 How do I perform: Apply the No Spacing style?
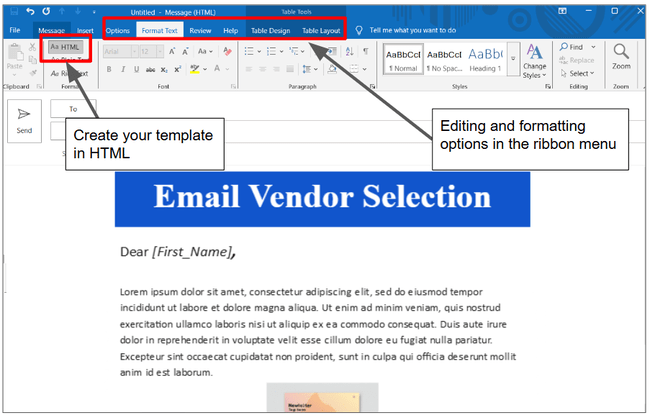(x=444, y=60)
